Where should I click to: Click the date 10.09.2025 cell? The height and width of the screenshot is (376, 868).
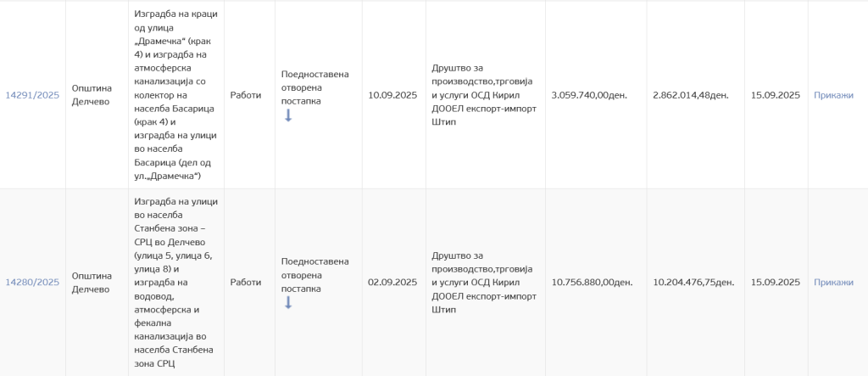[392, 95]
